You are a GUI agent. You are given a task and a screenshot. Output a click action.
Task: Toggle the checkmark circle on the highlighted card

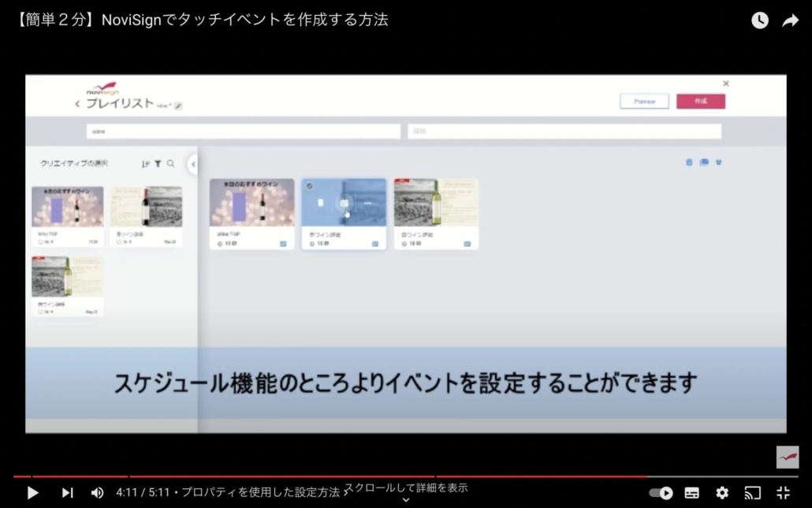(309, 186)
